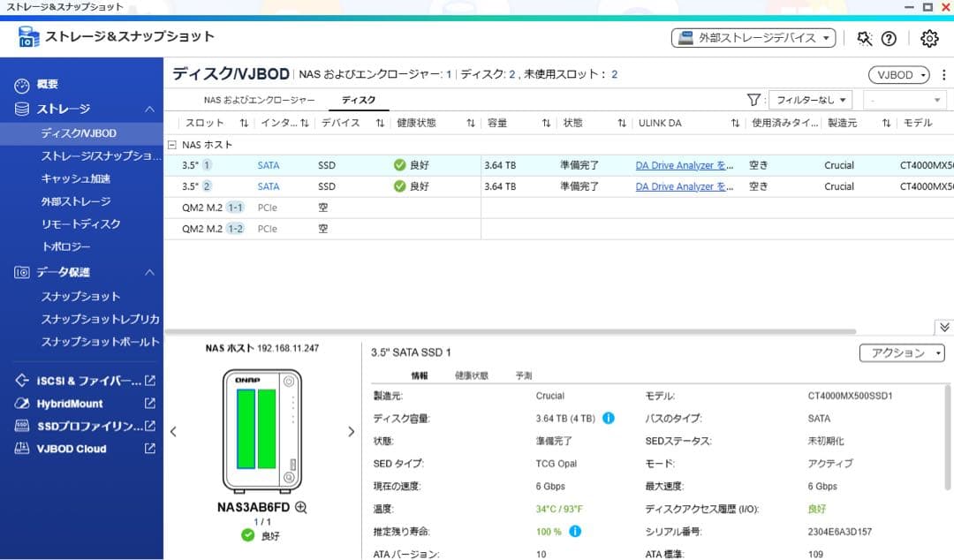
Task: Open the help question mark icon
Action: click(888, 38)
